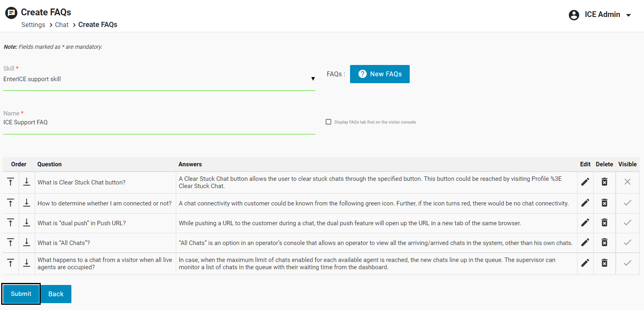Screen dimensions: 644x310
Task: Click pencil icon for 'All Chats' FAQ
Action: pos(585,243)
